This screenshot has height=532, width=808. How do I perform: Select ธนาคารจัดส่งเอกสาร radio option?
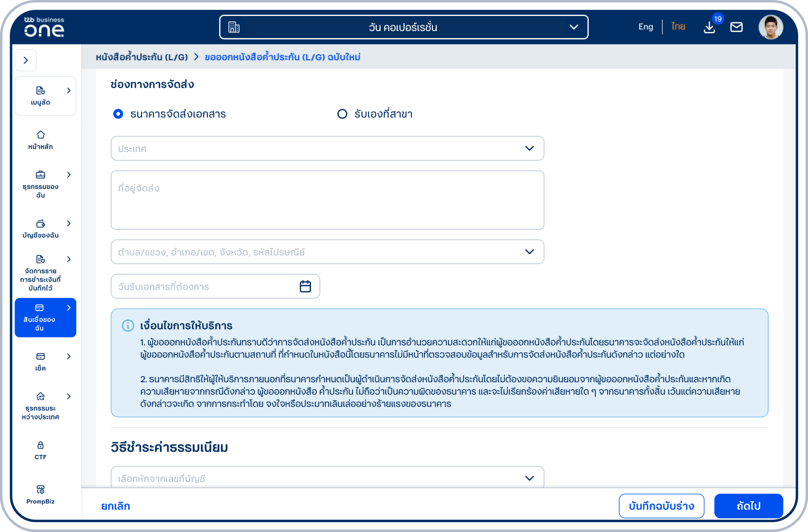click(x=118, y=114)
